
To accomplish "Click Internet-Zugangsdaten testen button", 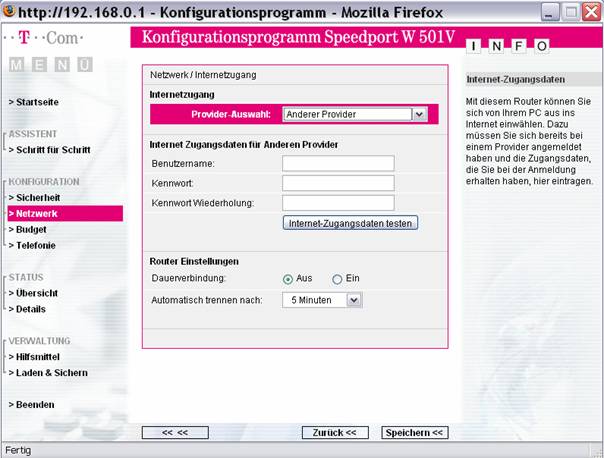I will point(350,223).
